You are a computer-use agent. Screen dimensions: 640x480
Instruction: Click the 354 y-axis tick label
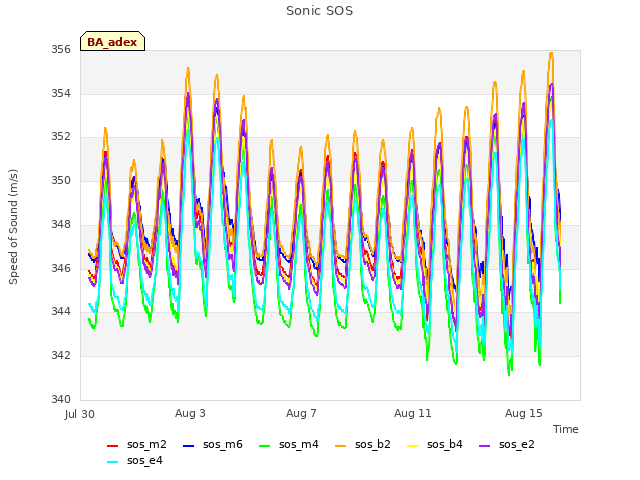(x=61, y=93)
